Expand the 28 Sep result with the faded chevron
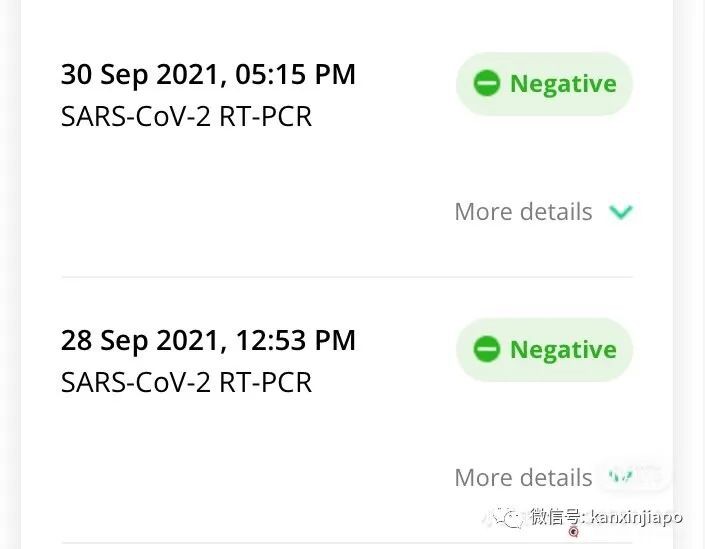 (x=621, y=477)
